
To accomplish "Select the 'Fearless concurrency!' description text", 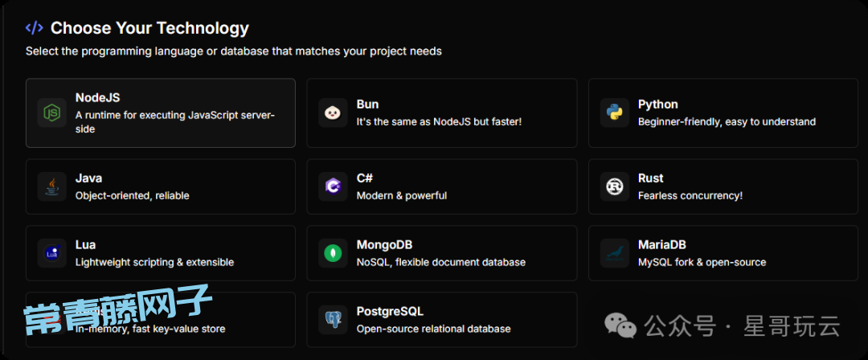I will point(690,195).
